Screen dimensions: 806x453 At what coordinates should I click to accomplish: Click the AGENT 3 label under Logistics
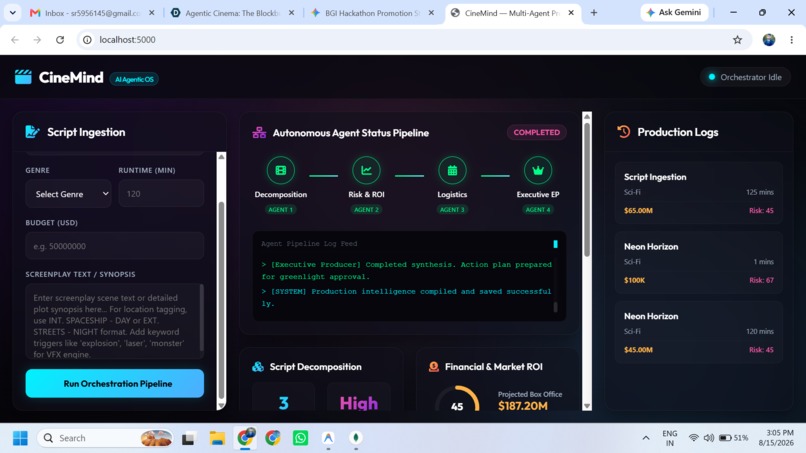[452, 209]
